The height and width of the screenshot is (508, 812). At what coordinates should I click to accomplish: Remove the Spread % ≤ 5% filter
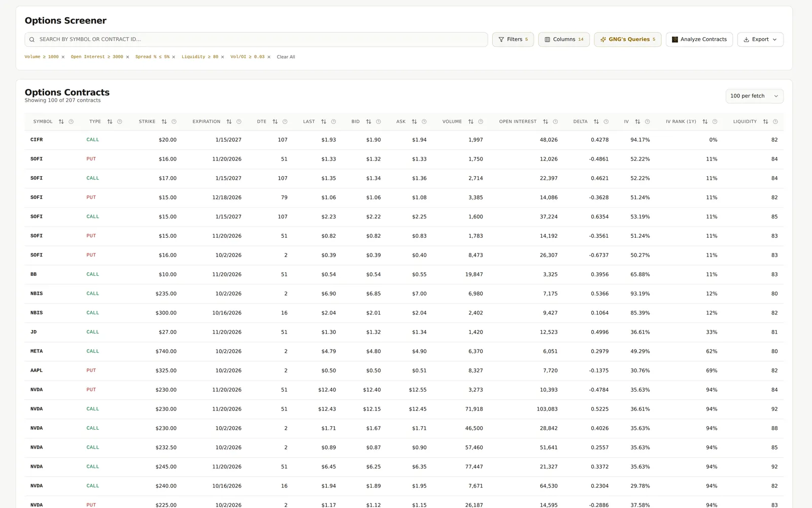[x=174, y=57]
